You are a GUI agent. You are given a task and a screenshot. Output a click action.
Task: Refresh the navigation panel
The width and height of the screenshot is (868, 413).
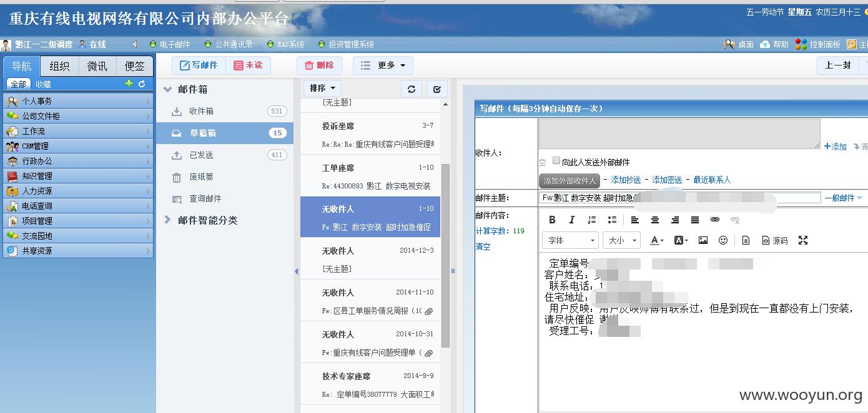tap(142, 84)
